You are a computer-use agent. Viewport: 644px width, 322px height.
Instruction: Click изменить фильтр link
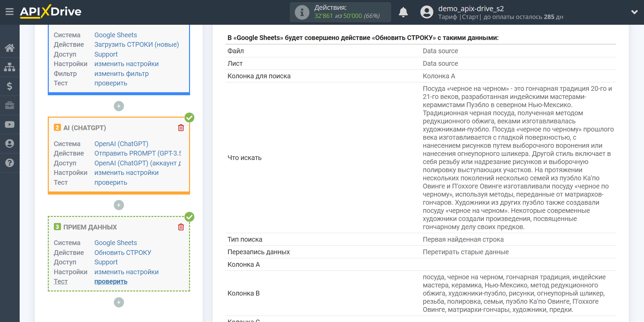click(x=121, y=74)
